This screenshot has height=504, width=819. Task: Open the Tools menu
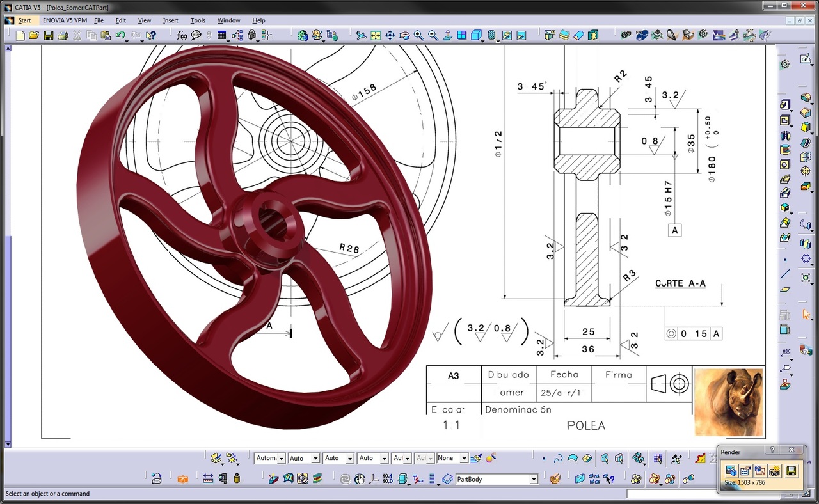tap(198, 20)
